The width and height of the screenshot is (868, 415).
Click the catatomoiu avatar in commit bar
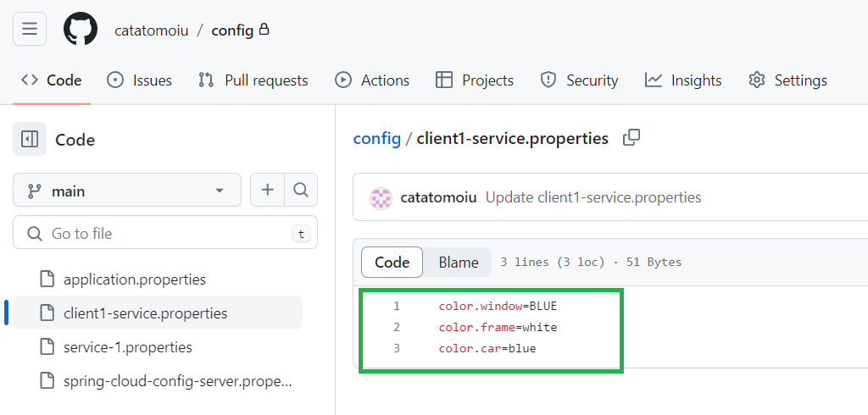click(381, 197)
